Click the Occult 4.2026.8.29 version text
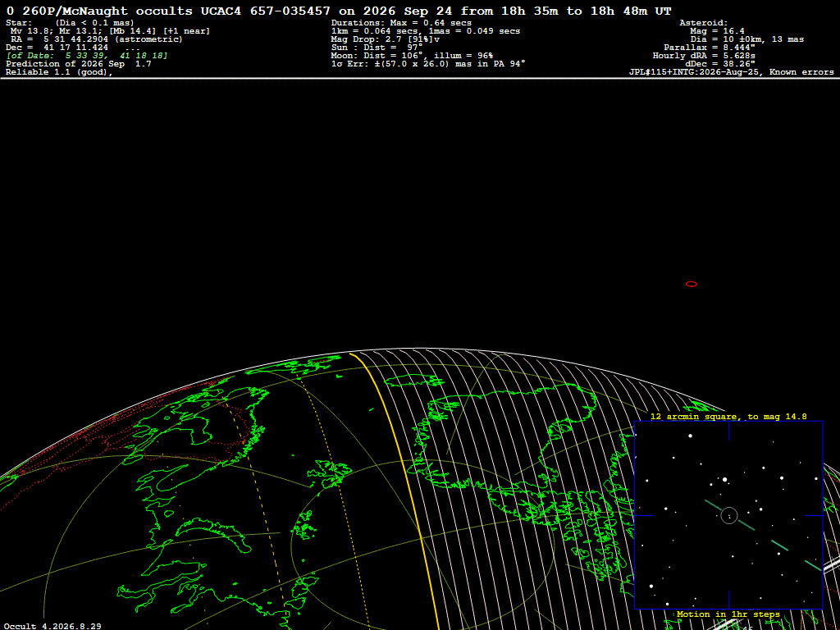840x630 pixels. click(53, 626)
